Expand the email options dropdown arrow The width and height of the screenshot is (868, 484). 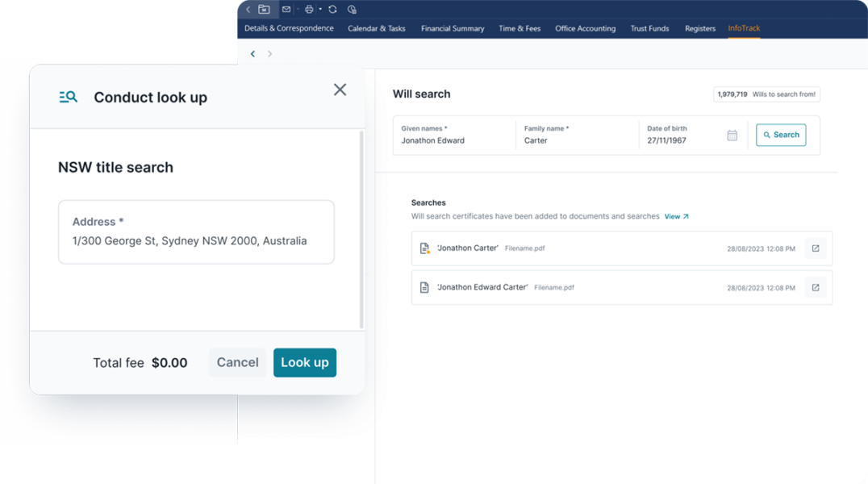click(296, 10)
